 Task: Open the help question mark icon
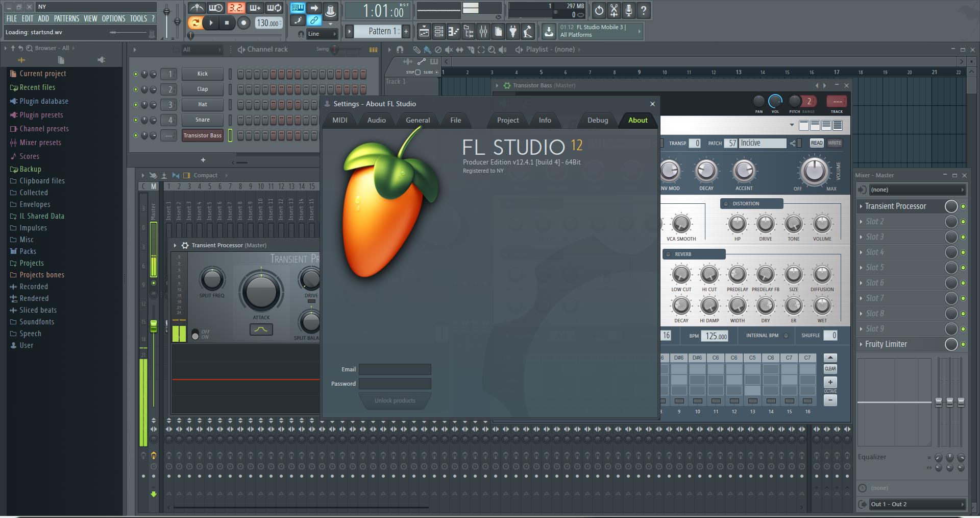(644, 10)
